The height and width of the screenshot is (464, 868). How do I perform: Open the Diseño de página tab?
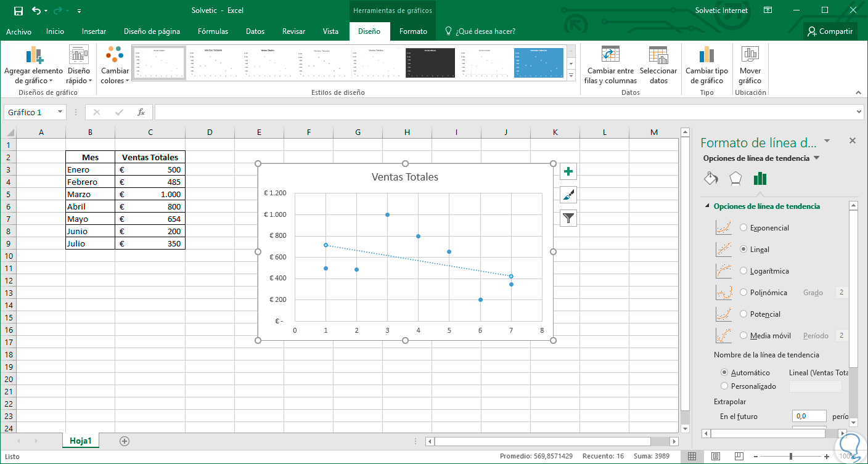(152, 31)
